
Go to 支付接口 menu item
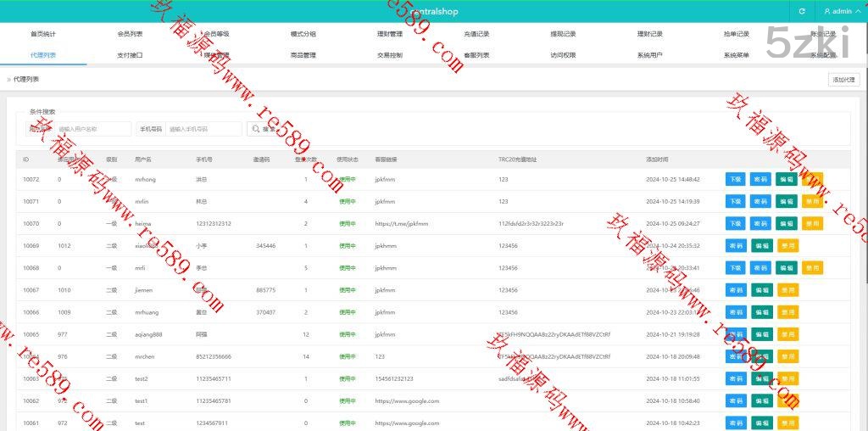[130, 55]
